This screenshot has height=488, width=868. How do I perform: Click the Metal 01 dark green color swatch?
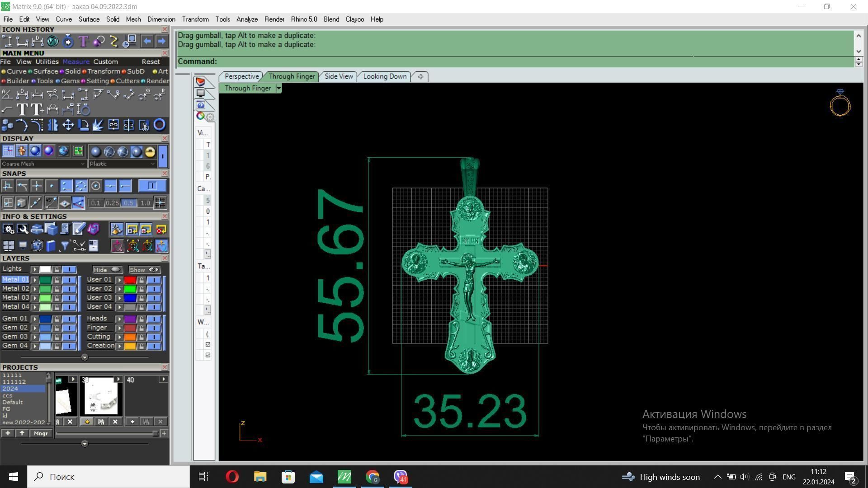(x=45, y=280)
